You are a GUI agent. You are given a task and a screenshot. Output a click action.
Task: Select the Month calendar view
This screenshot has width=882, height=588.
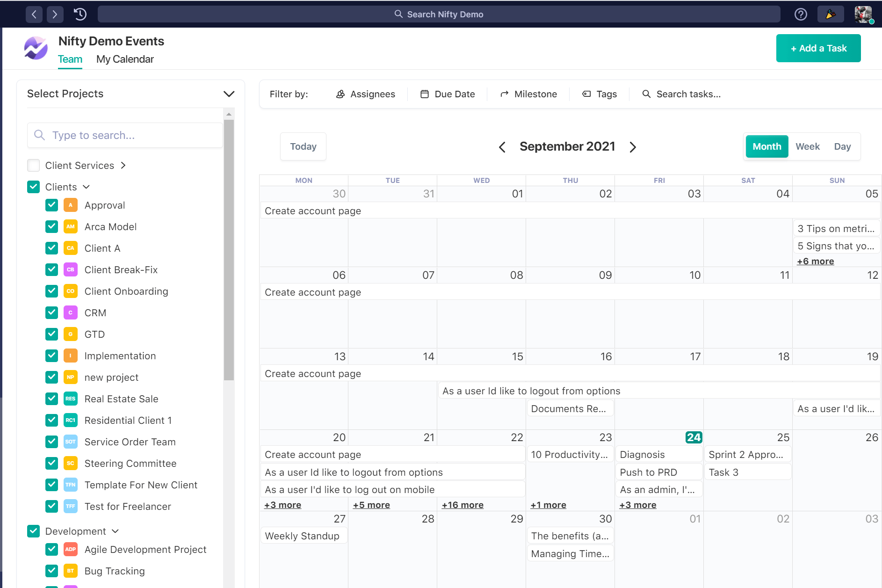pos(767,146)
